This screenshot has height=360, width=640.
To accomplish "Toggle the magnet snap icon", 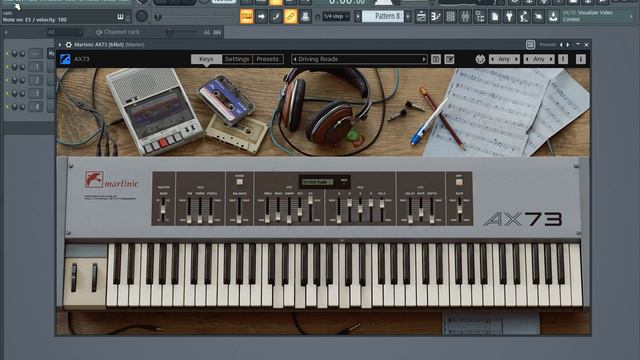I will (x=318, y=17).
